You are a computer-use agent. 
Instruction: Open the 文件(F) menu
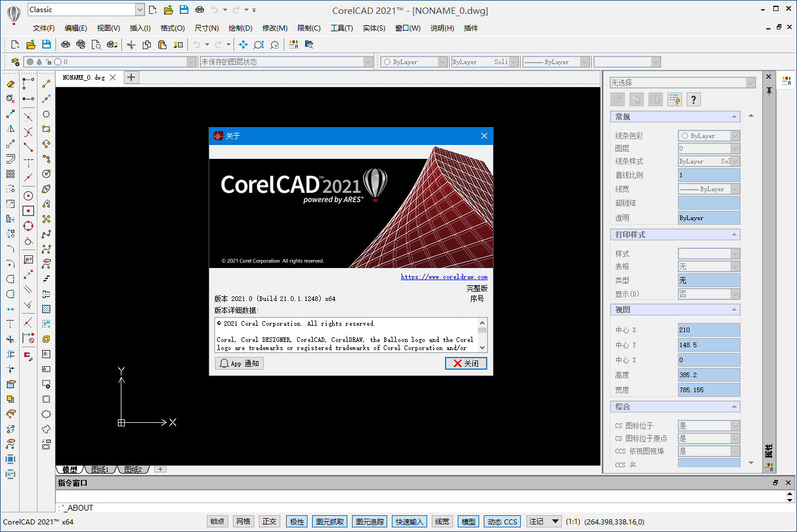pyautogui.click(x=44, y=28)
